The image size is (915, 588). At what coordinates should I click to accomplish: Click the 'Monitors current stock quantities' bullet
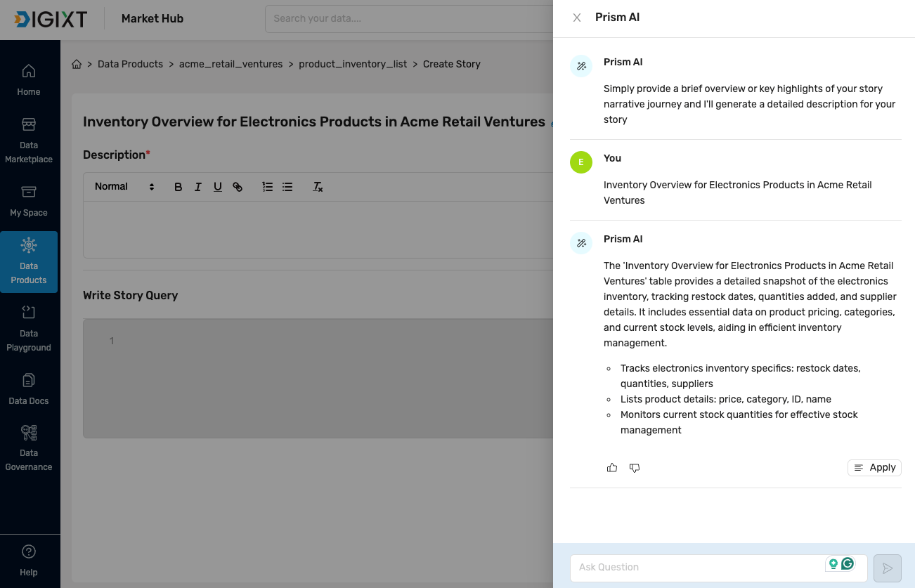[x=739, y=422]
